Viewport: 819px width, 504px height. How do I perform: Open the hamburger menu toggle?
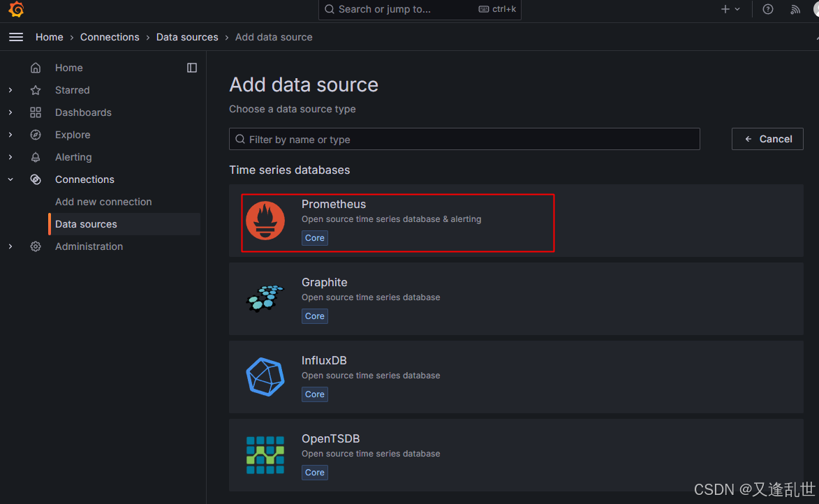coord(16,37)
